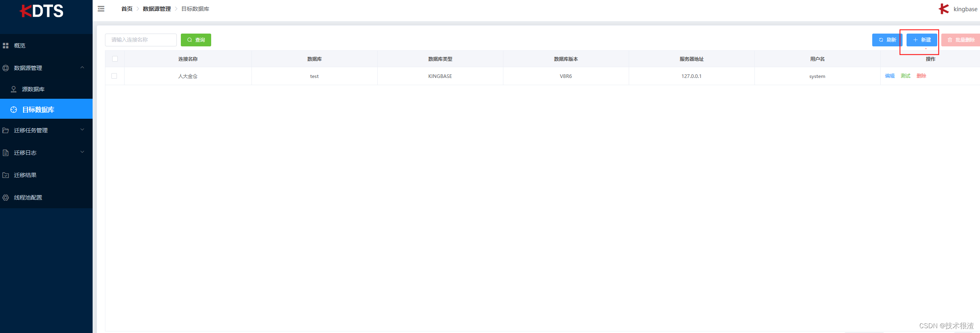Click the 人大金仓 connection name cell

[188, 76]
